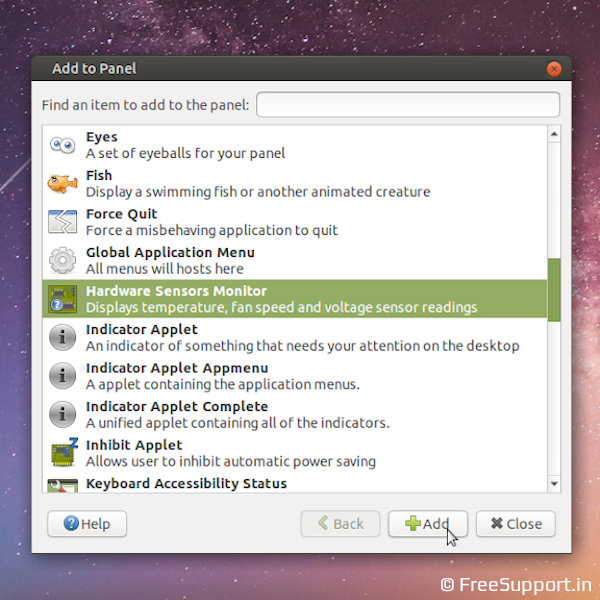Click the scrollbar down arrow
Image resolution: width=600 pixels, height=600 pixels.
pos(554,484)
